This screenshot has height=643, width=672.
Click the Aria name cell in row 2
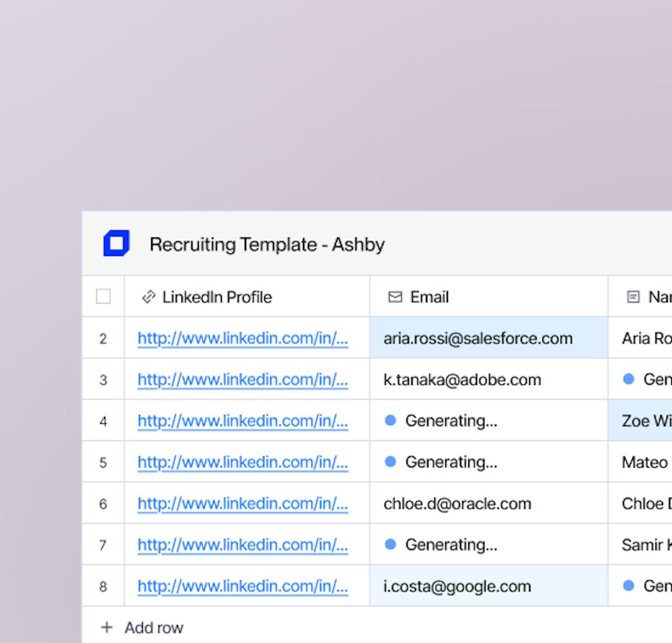click(x=641, y=338)
